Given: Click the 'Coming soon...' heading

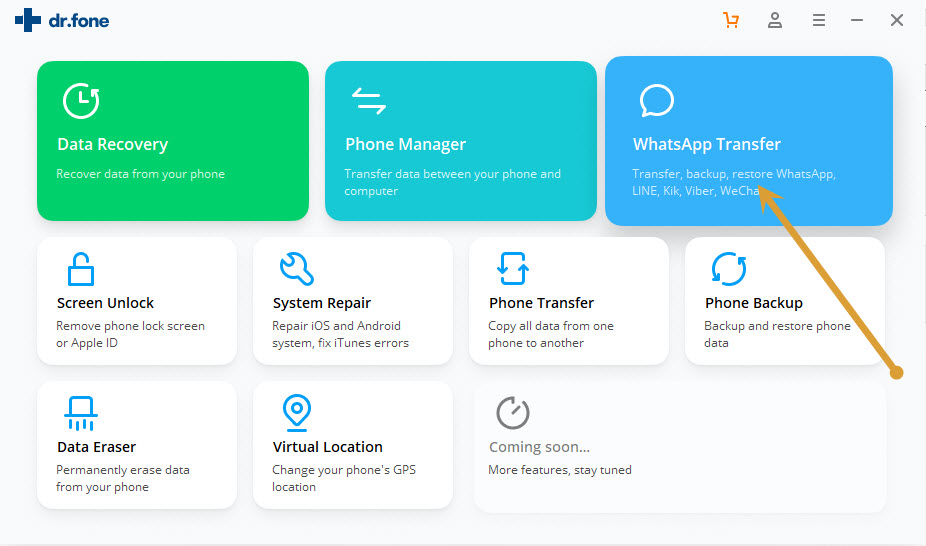Looking at the screenshot, I should click(x=539, y=447).
